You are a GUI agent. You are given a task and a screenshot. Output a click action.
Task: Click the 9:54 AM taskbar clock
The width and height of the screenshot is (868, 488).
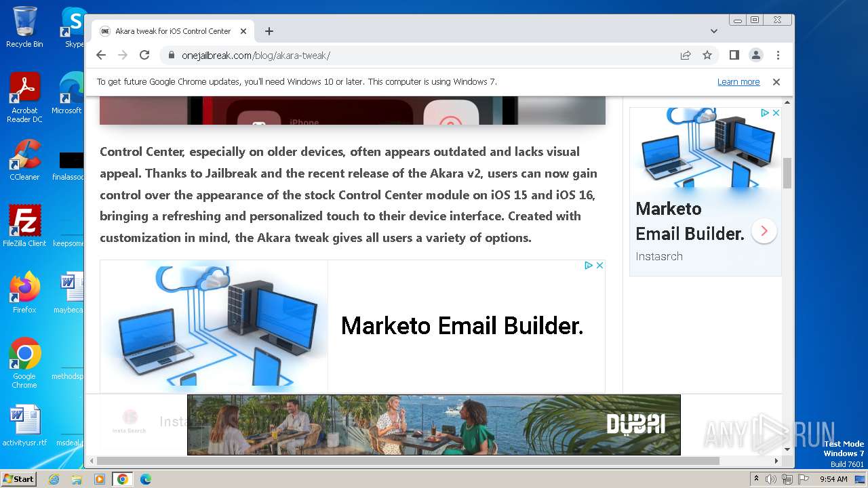833,479
